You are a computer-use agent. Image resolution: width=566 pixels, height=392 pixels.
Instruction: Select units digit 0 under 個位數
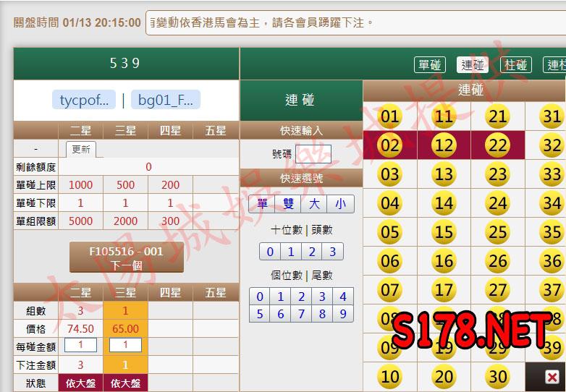[x=260, y=297]
